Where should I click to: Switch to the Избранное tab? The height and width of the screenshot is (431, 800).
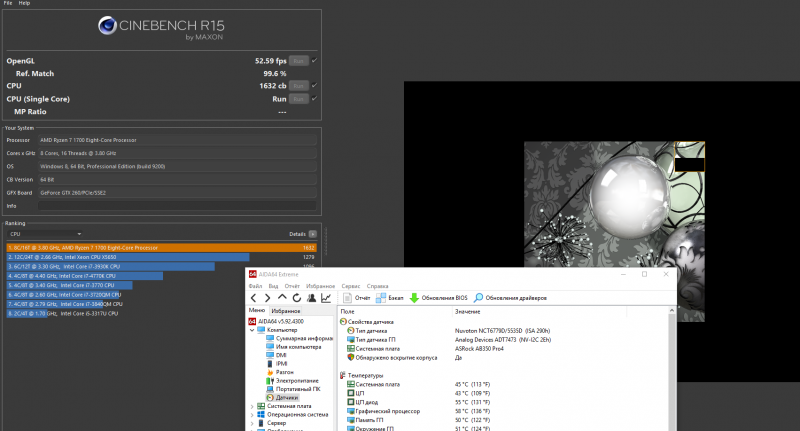[x=286, y=311]
